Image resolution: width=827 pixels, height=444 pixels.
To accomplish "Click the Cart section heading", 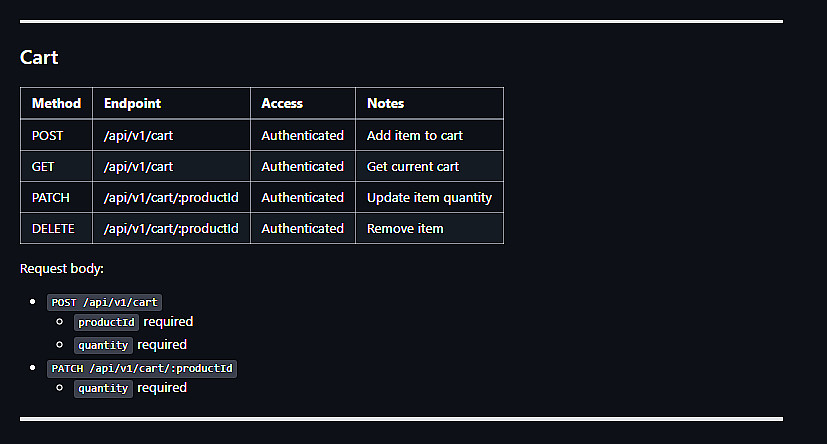I will (x=39, y=57).
